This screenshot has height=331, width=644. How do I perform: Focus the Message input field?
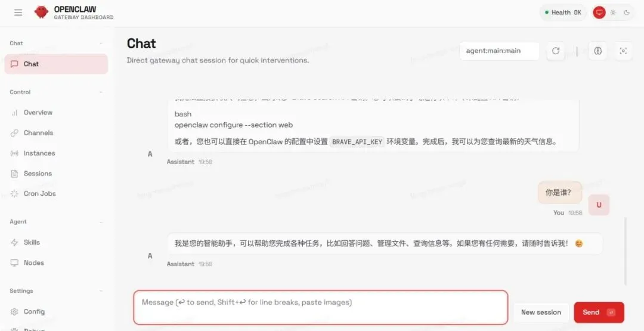[321, 308]
